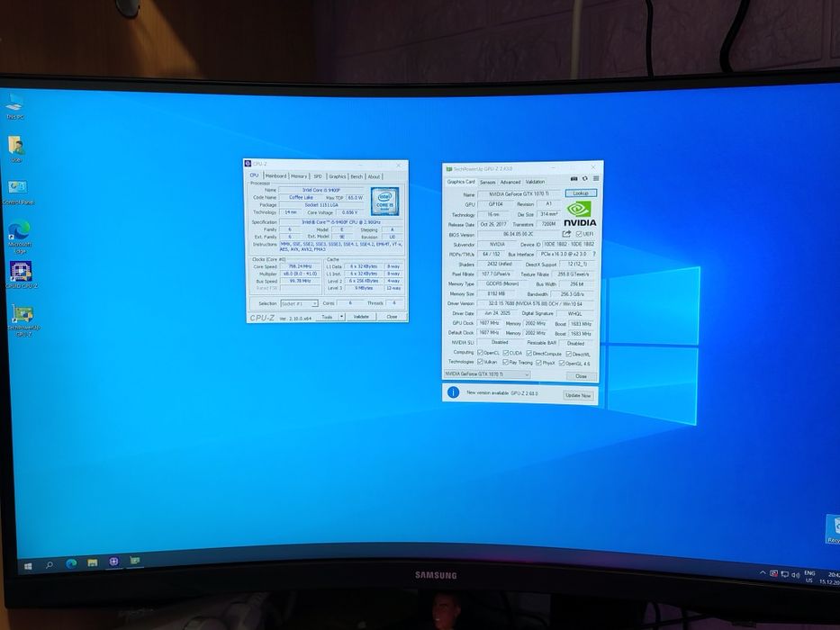
Task: Open the GPU-Z hamburger menu
Action: 596,178
